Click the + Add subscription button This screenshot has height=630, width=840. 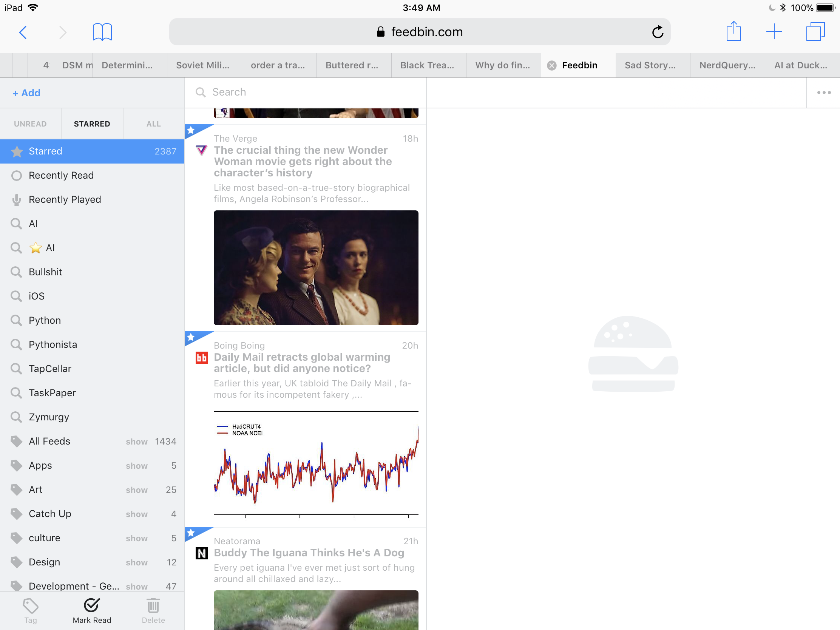pyautogui.click(x=26, y=93)
